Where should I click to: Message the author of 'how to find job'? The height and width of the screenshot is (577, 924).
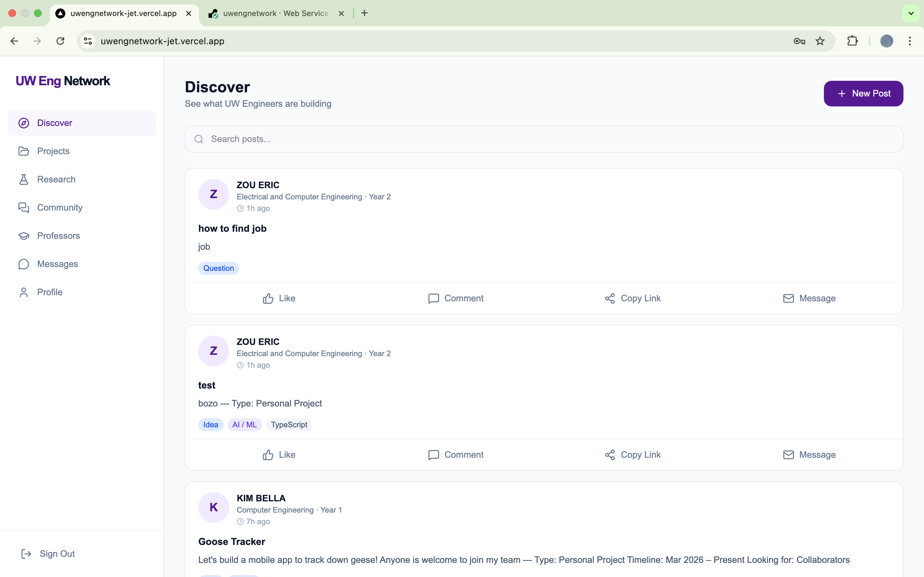809,298
